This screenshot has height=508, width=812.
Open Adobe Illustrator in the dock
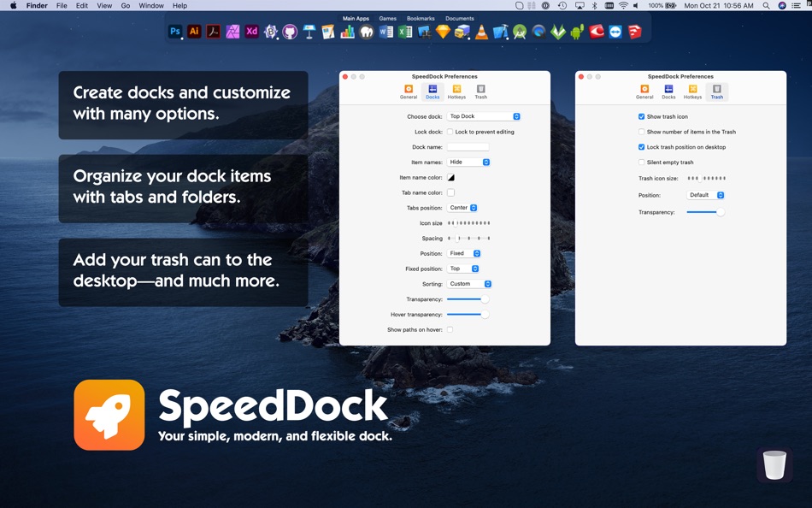tap(194, 32)
